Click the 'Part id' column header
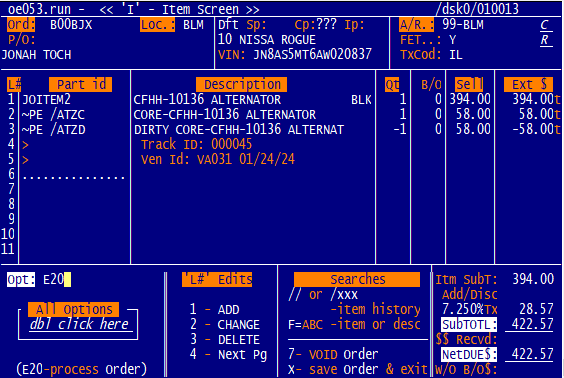The width and height of the screenshot is (564, 378). pos(81,85)
